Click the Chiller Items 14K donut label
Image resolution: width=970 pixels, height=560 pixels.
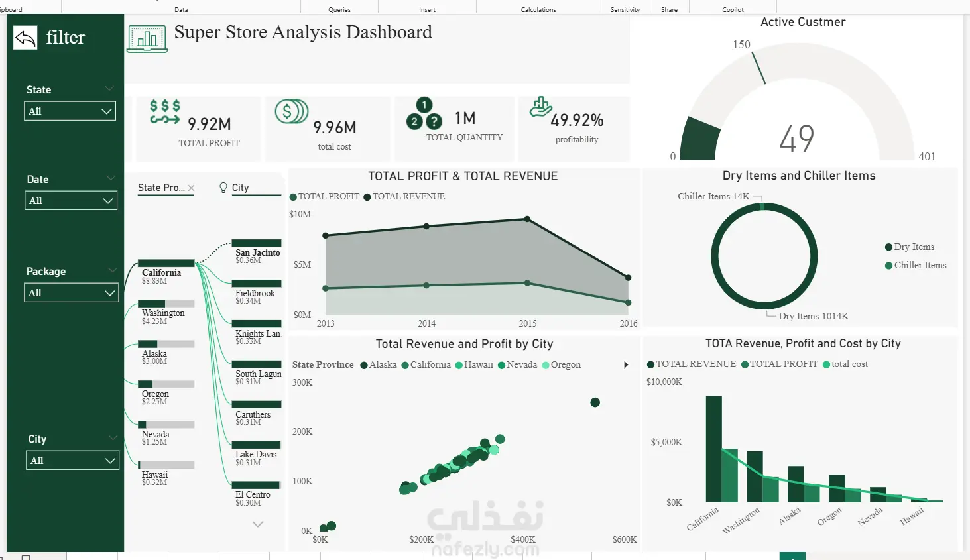[x=713, y=196]
